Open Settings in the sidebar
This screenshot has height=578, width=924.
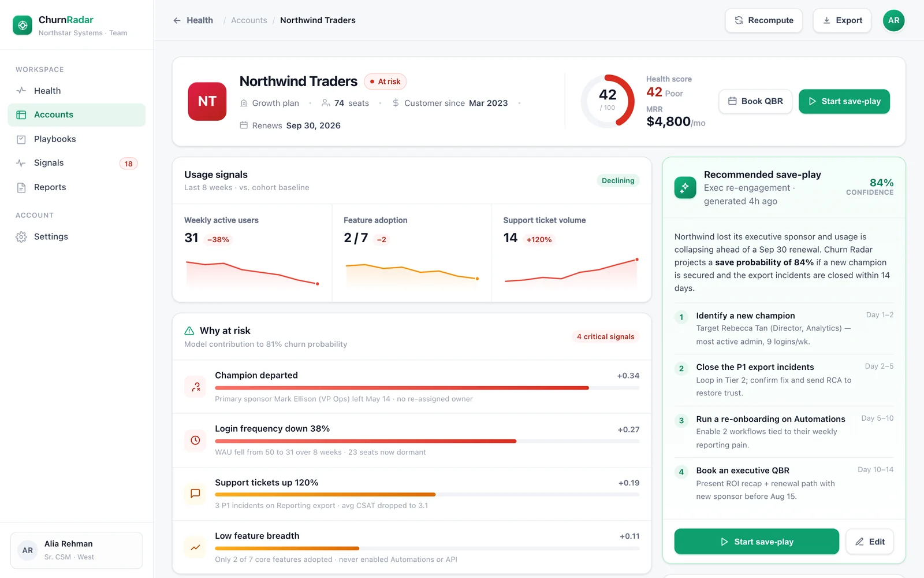(76, 236)
